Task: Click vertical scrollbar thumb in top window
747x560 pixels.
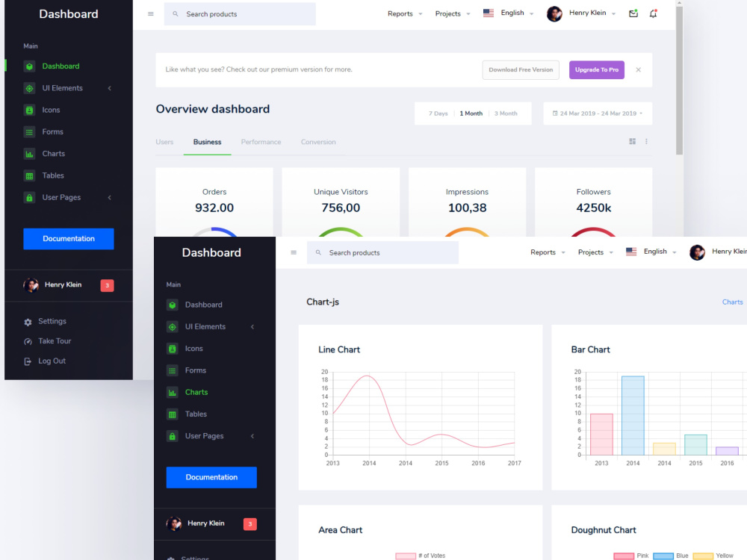Action: (x=679, y=80)
